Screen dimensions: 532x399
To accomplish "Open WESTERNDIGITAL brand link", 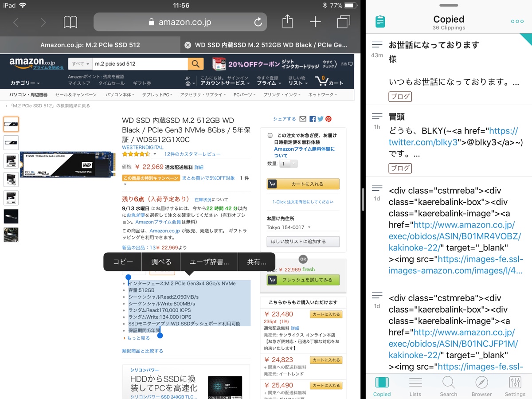I will click(x=143, y=147).
